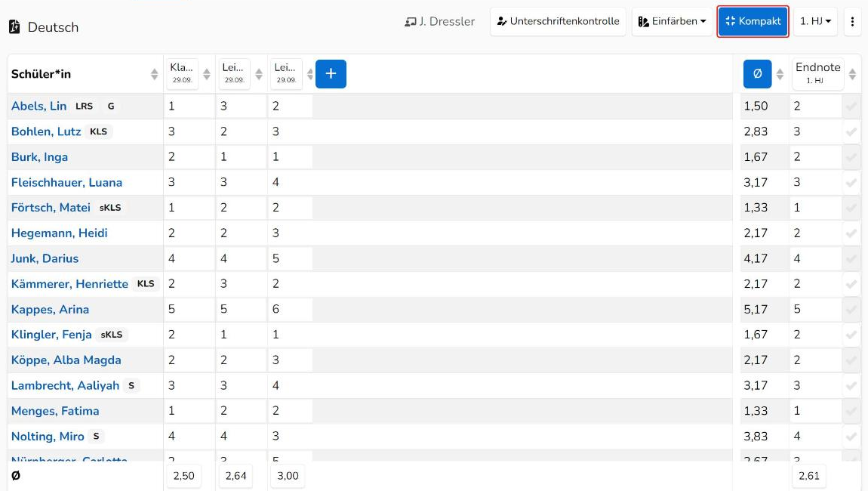
Task: Confirm final grade checkmark for Junk, Darius
Action: pyautogui.click(x=851, y=259)
